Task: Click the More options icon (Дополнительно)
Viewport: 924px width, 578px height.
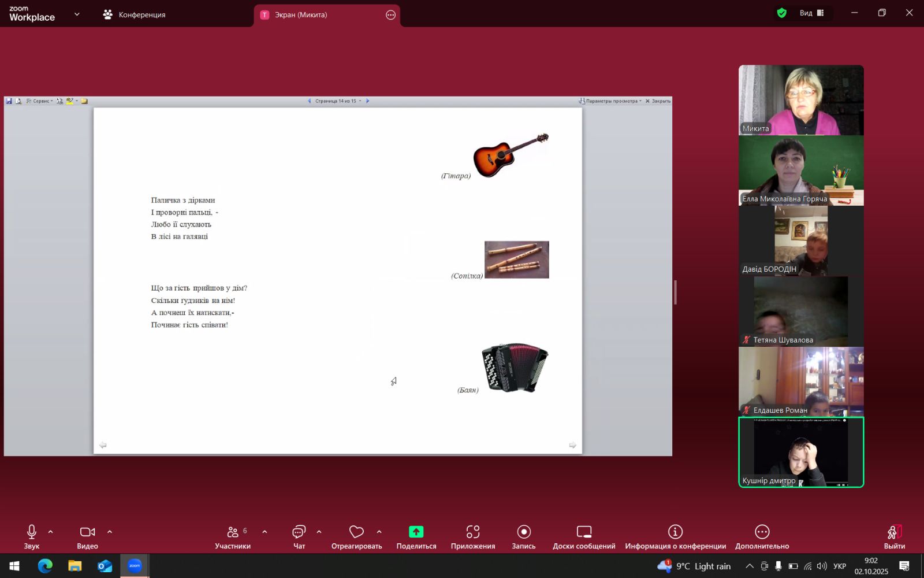Action: point(762,532)
